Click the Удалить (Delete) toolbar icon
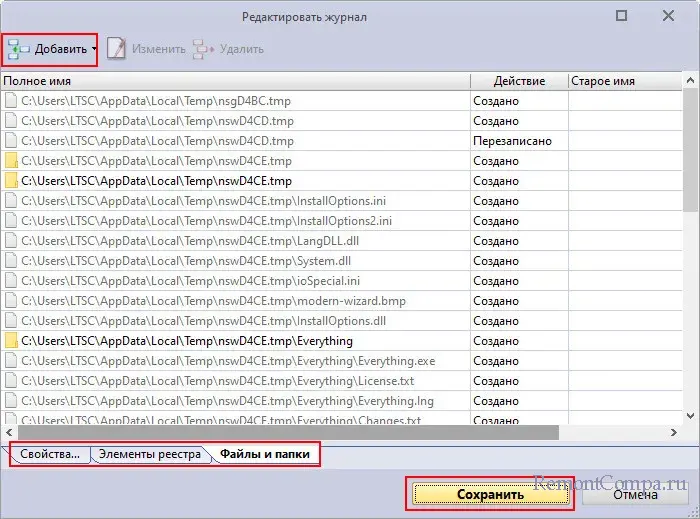Image resolution: width=700 pixels, height=519 pixels. [203, 49]
